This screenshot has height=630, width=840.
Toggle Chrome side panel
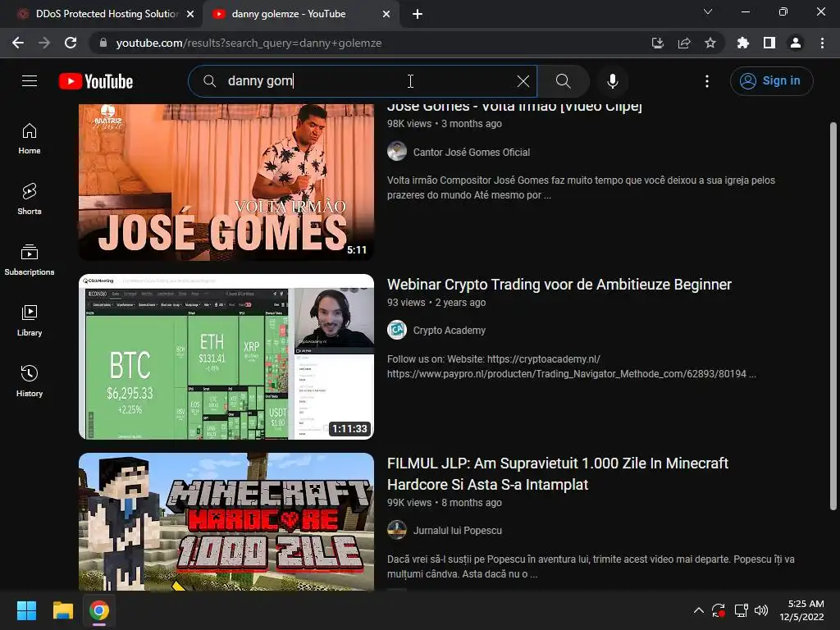coord(769,43)
